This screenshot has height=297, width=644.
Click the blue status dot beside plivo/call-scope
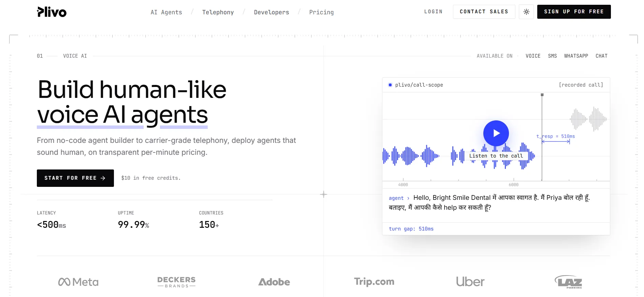(x=390, y=85)
